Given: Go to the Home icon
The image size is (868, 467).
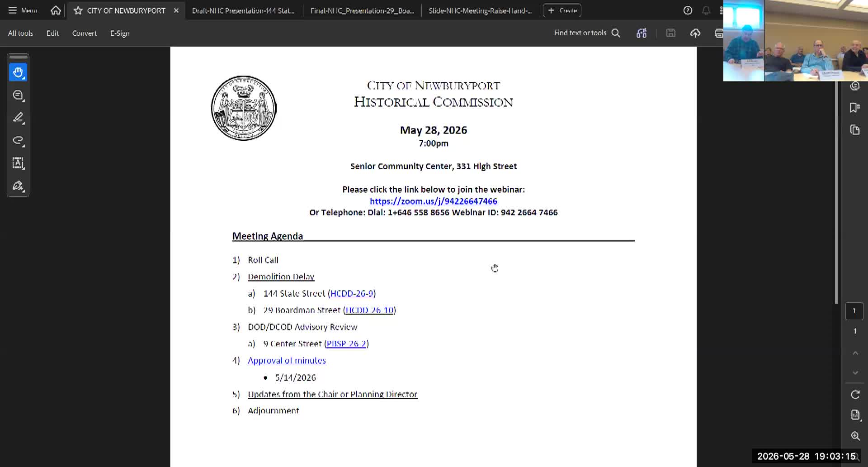Looking at the screenshot, I should point(56,10).
